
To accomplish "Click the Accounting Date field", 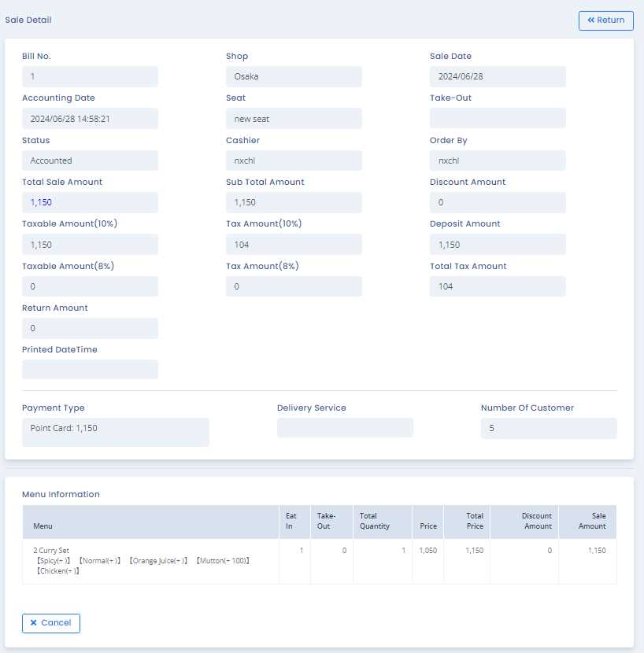I will [x=90, y=119].
